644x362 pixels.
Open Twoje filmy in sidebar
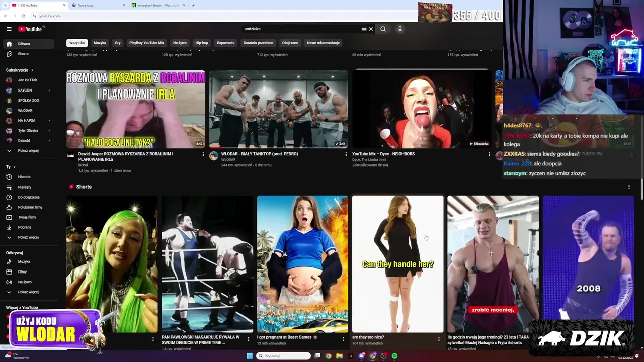pyautogui.click(x=28, y=217)
